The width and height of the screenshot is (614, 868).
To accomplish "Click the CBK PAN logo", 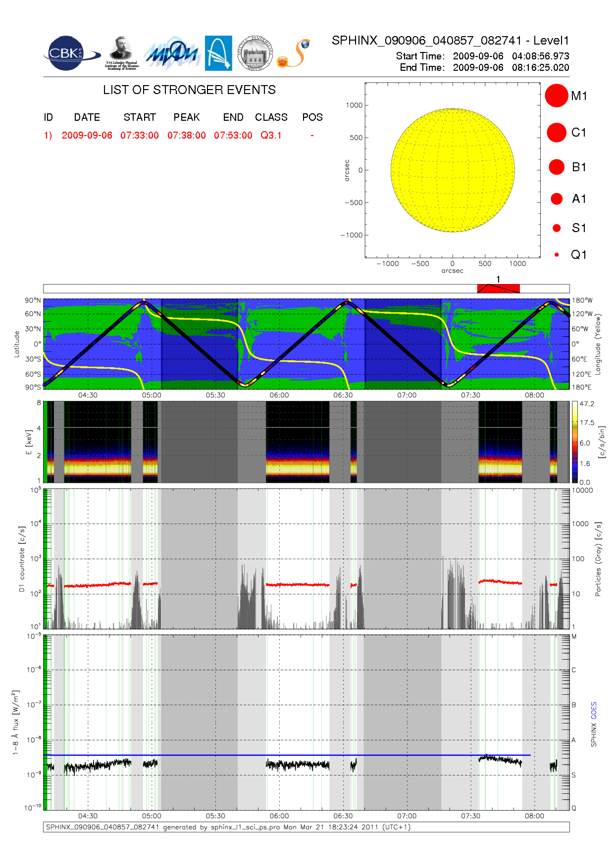I will tap(72, 53).
